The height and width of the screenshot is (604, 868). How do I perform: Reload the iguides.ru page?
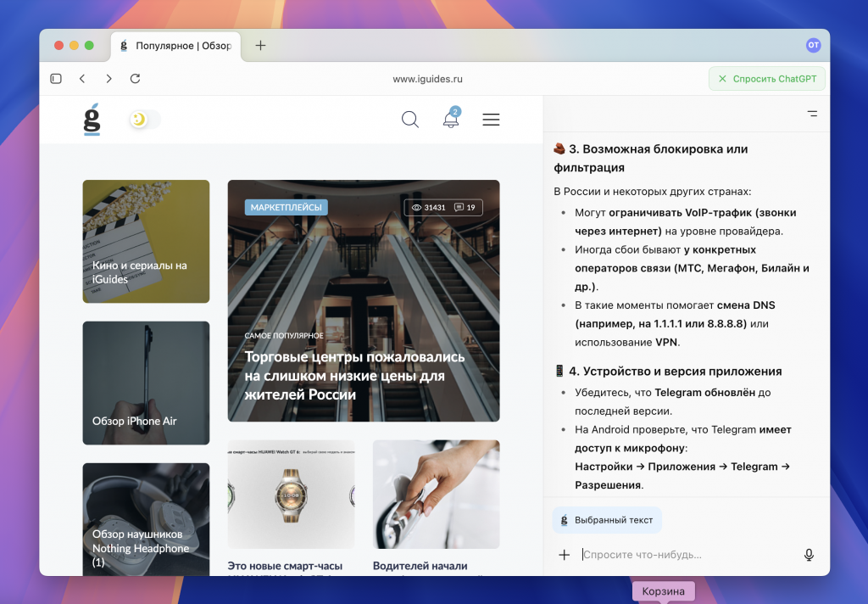pyautogui.click(x=135, y=79)
